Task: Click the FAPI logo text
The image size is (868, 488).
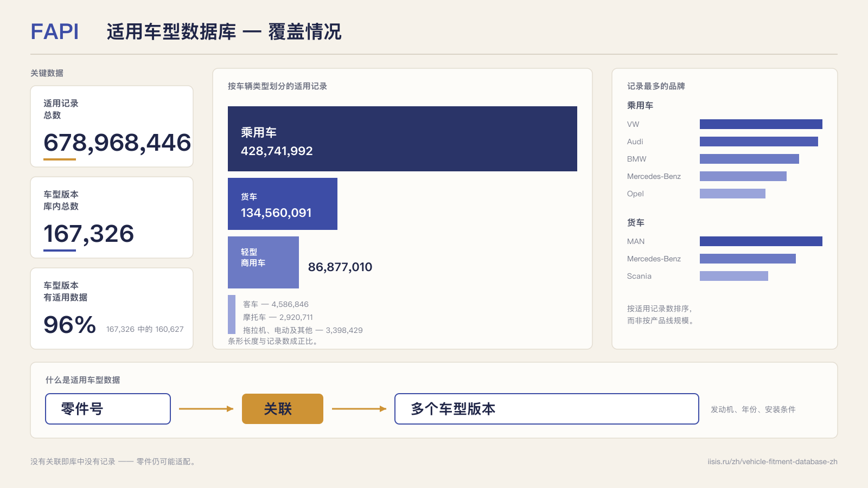Action: (x=54, y=31)
